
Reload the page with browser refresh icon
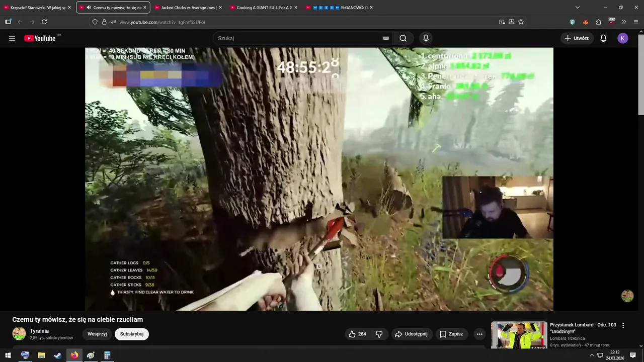(44, 22)
